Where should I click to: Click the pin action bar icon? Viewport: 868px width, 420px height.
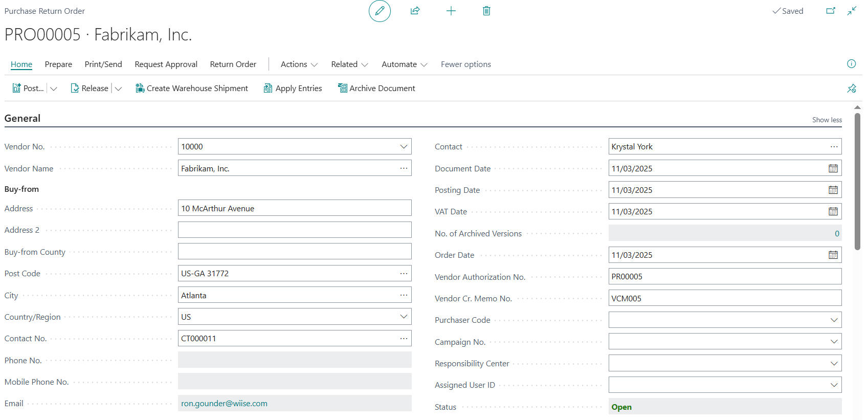(x=851, y=89)
